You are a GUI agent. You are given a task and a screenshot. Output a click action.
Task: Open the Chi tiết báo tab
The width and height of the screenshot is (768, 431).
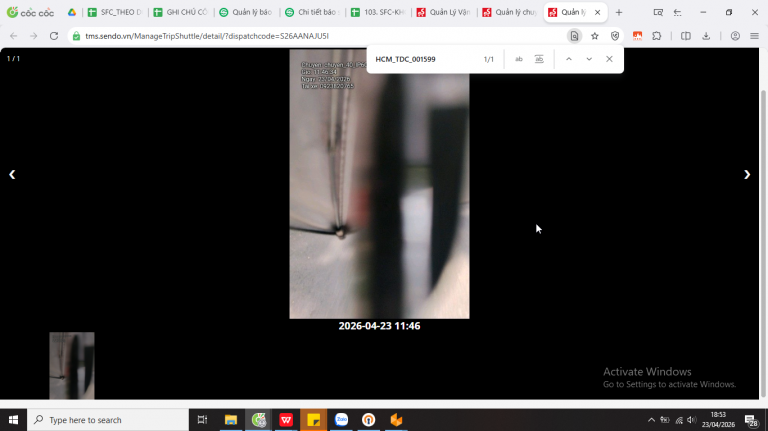[312, 12]
